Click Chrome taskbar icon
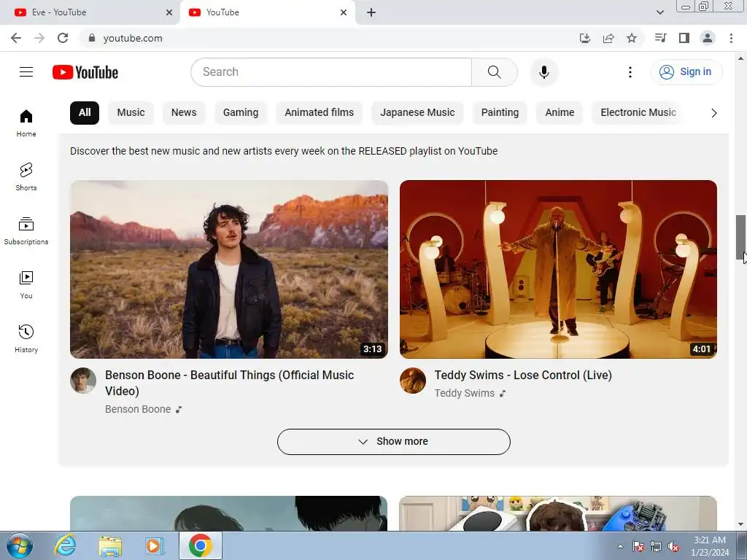The height and width of the screenshot is (560, 747). 201,545
